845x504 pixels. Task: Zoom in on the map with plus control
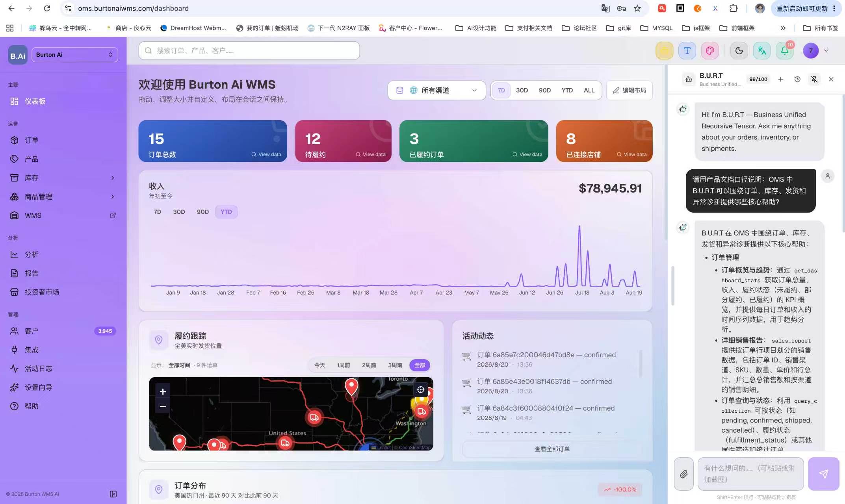click(163, 391)
